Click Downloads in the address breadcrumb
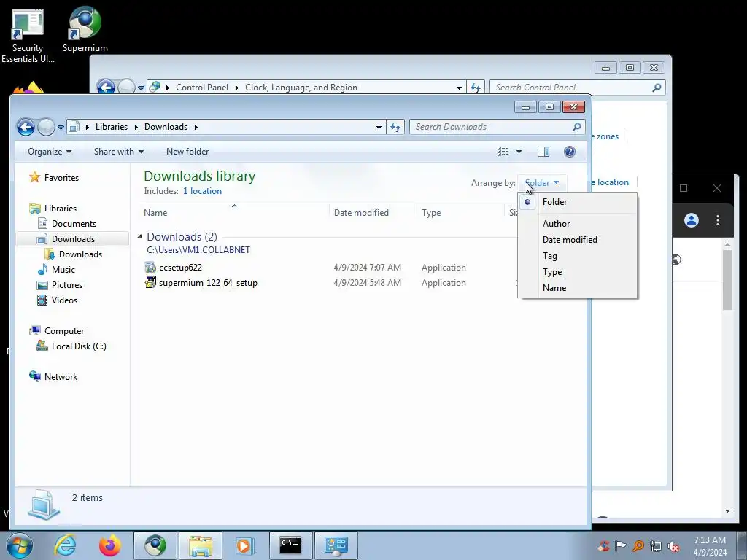Image resolution: width=747 pixels, height=560 pixels. 166,127
